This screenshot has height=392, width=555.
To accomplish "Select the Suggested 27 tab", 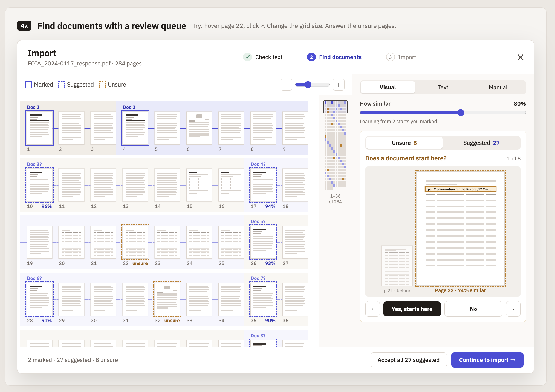I will pos(481,143).
